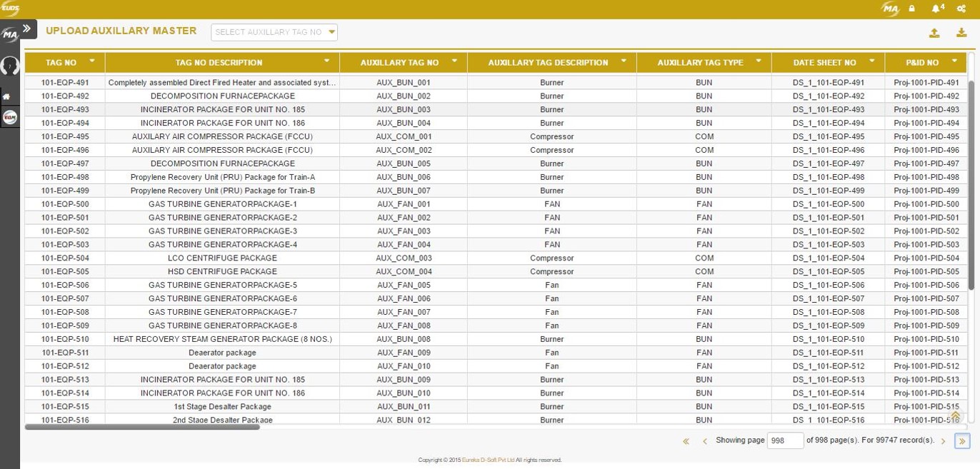
Task: Click LCO CENTRIFUGE PACKAGE cell
Action: (x=222, y=258)
